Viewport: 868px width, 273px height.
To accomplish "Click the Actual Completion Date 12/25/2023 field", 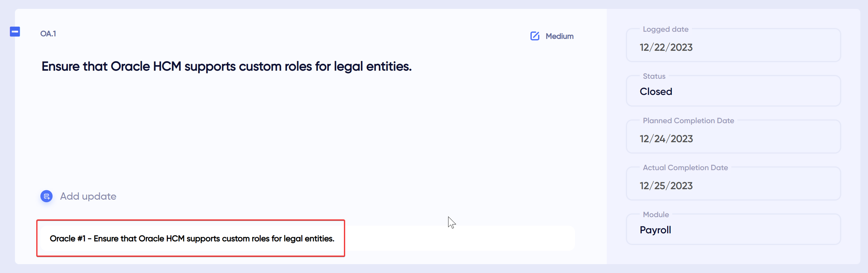I will pos(733,185).
